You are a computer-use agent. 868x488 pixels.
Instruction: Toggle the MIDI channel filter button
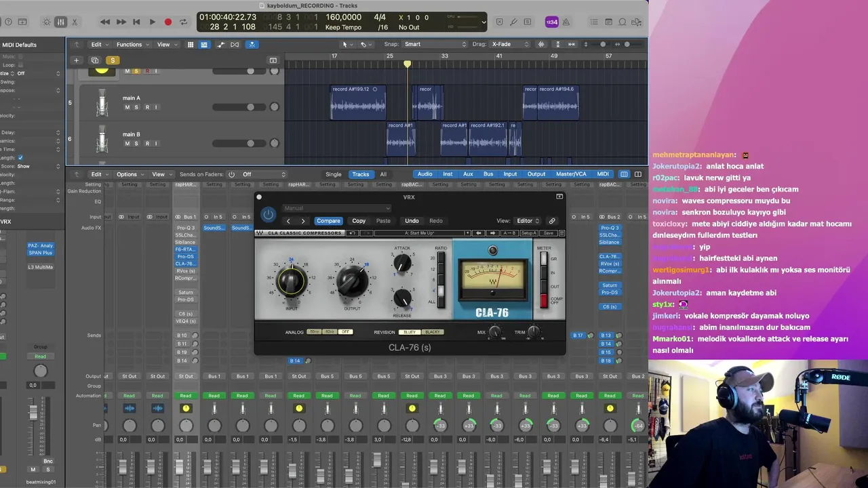(x=603, y=174)
